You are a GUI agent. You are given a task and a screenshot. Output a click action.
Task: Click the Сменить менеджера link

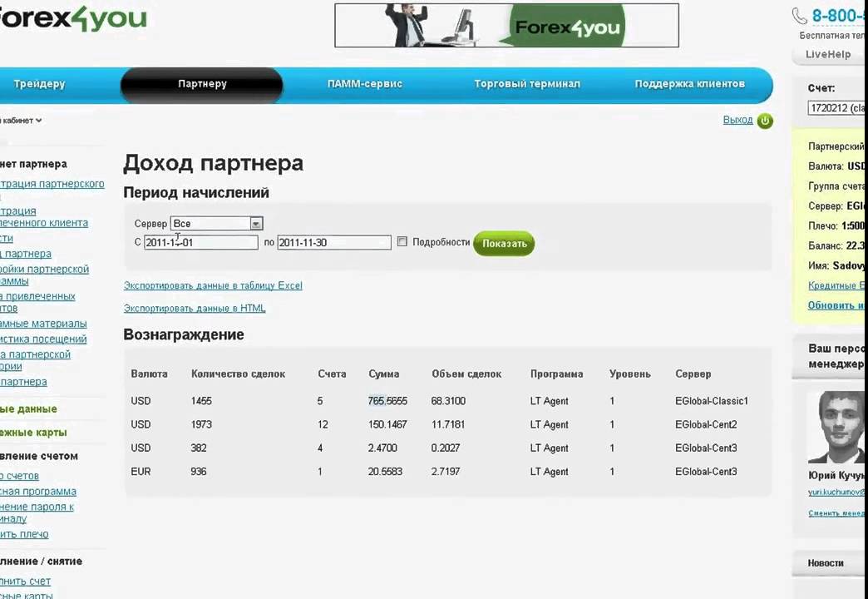837,513
